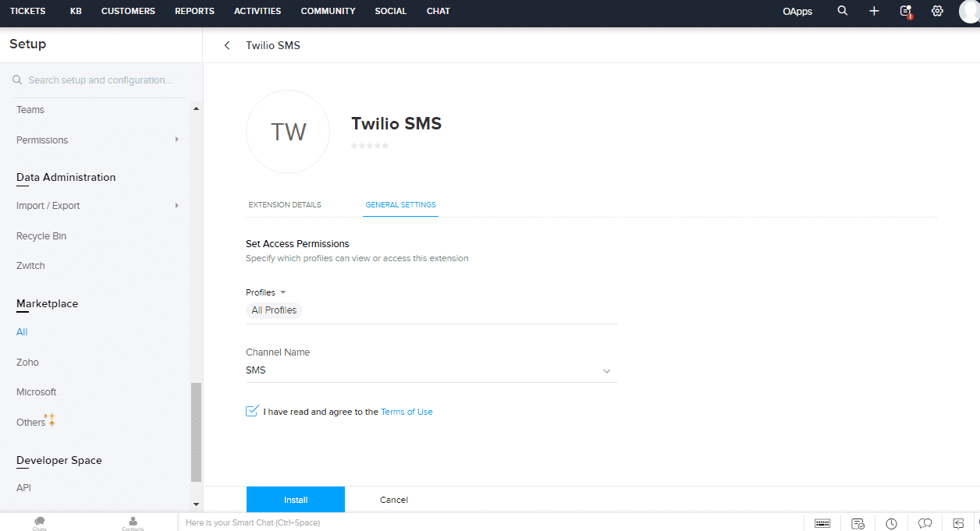The height and width of the screenshot is (531, 980).
Task: Open the Channel Name SMS dropdown
Action: coord(431,370)
